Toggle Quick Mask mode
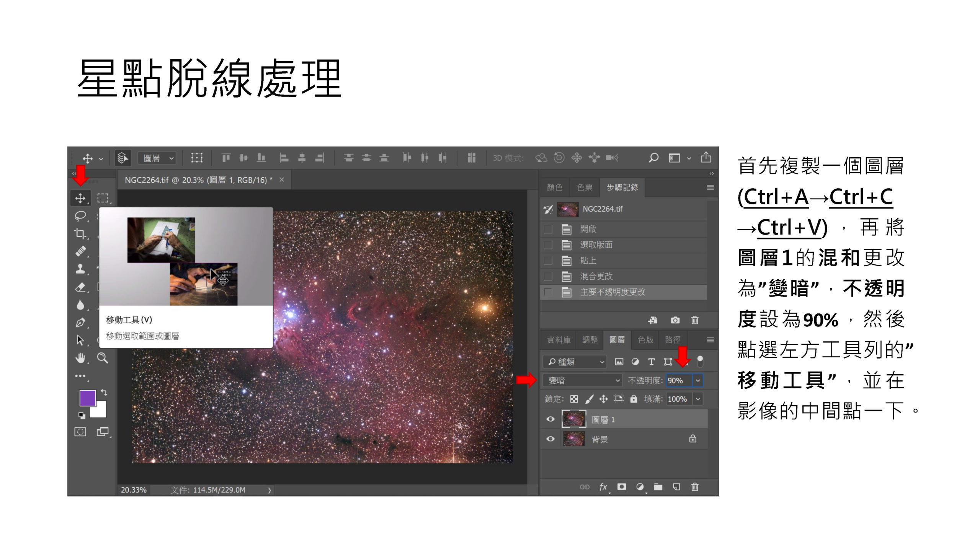980x551 pixels. pos(80,432)
